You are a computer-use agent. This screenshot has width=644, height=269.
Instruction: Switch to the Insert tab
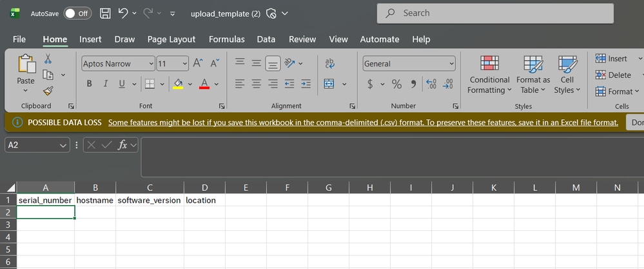[x=90, y=39]
